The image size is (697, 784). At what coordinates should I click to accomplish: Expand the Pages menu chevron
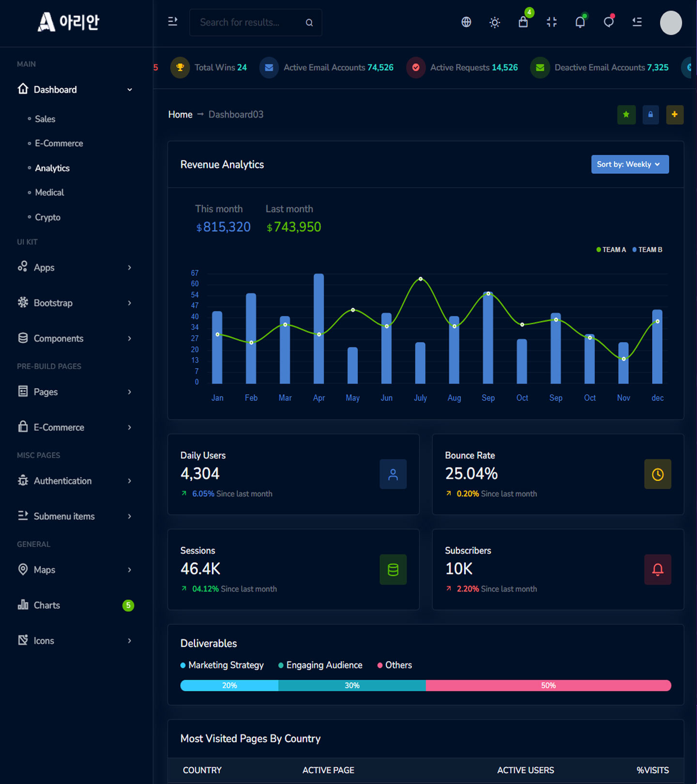130,392
